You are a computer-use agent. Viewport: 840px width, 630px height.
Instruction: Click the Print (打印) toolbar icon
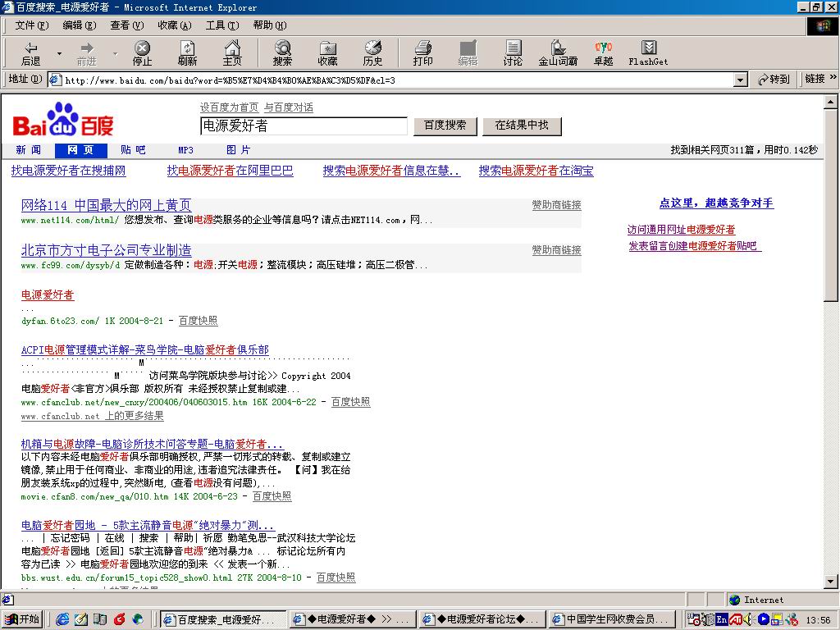coord(422,53)
